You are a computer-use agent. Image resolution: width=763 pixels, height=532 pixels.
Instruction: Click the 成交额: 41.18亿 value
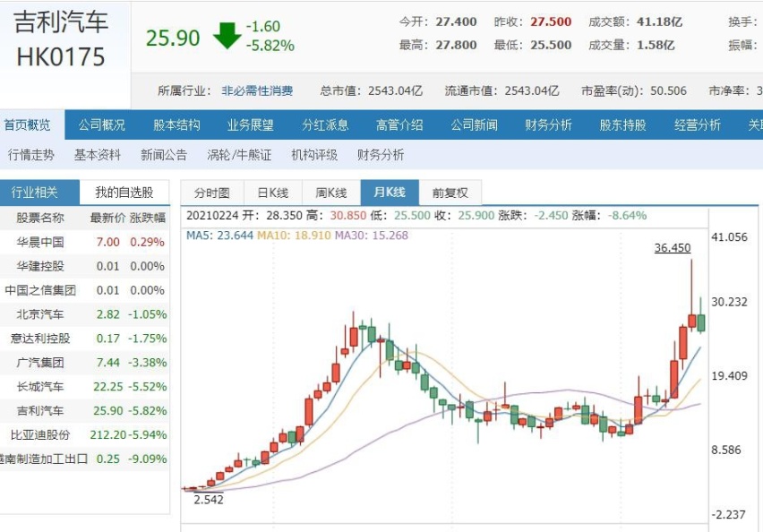(636, 21)
